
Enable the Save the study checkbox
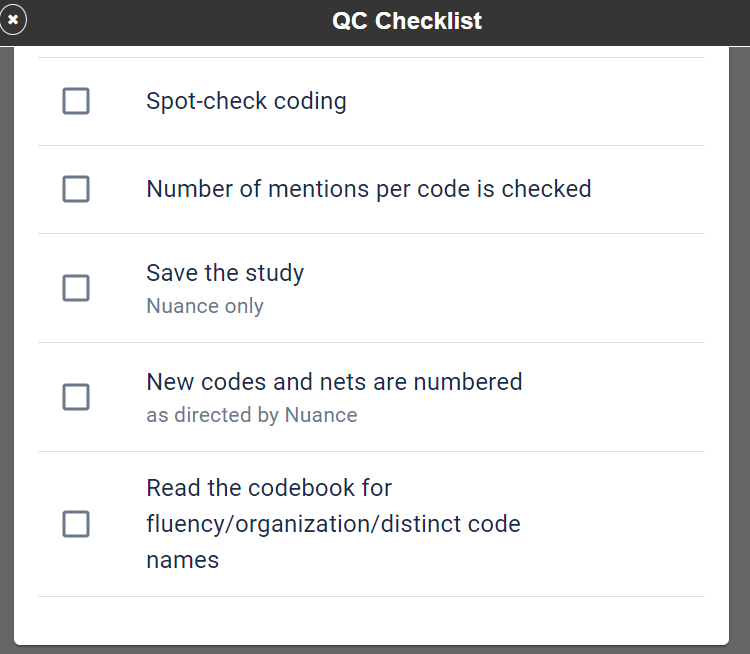[76, 288]
